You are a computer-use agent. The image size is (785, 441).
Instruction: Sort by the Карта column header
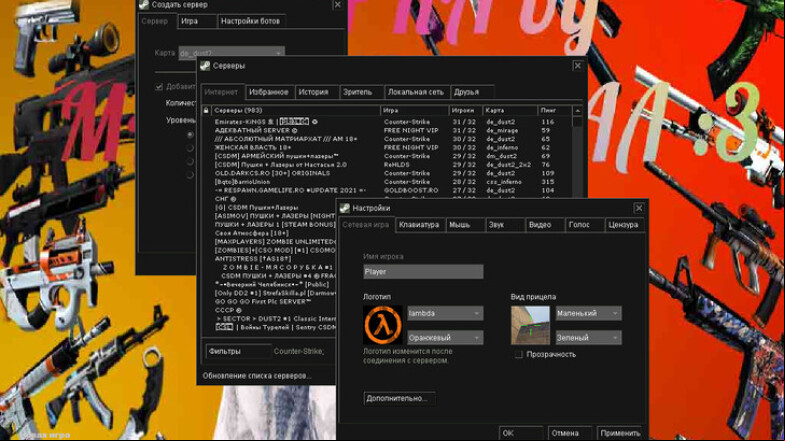coord(510,110)
